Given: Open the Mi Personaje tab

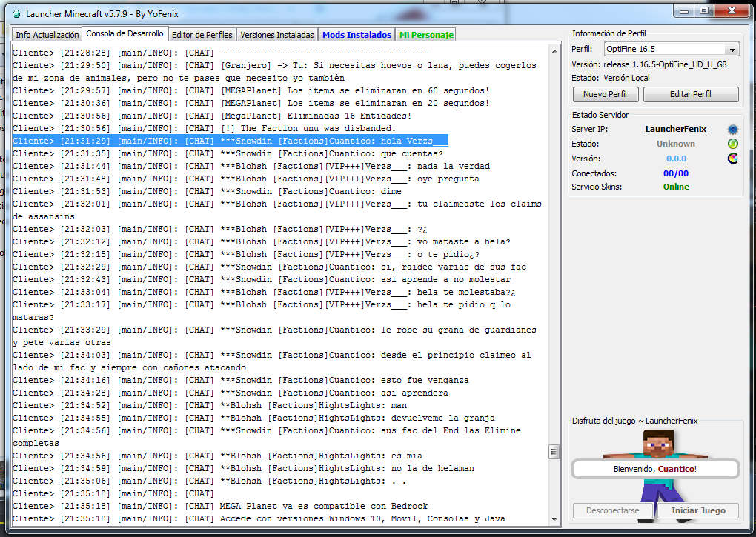Looking at the screenshot, I should tap(425, 35).
